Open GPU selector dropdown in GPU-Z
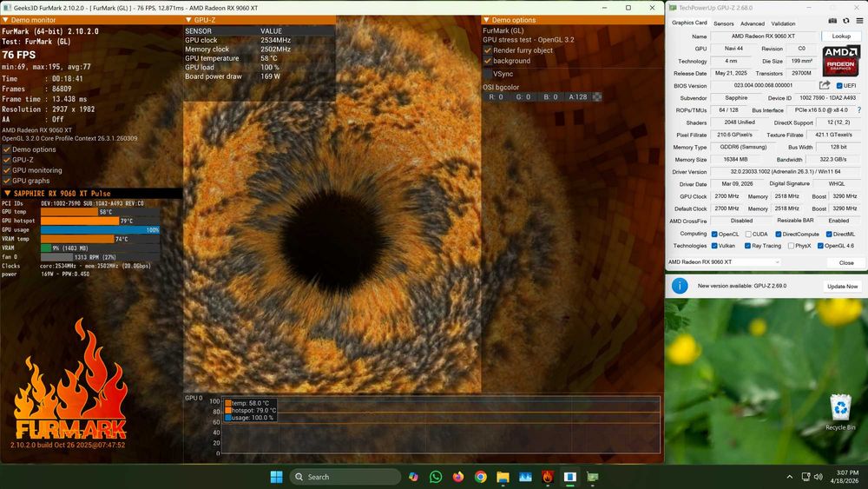Screen dimensions: 868x489 [724, 262]
